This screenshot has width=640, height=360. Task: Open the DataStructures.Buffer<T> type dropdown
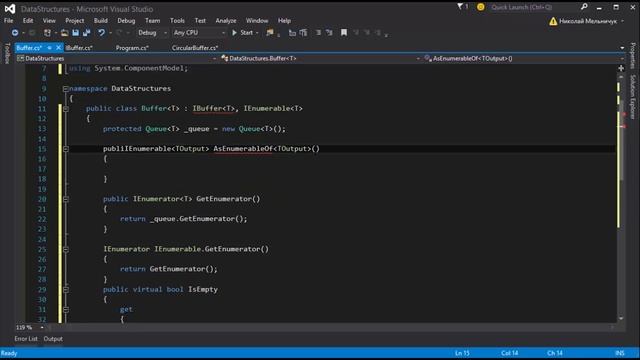click(321, 59)
